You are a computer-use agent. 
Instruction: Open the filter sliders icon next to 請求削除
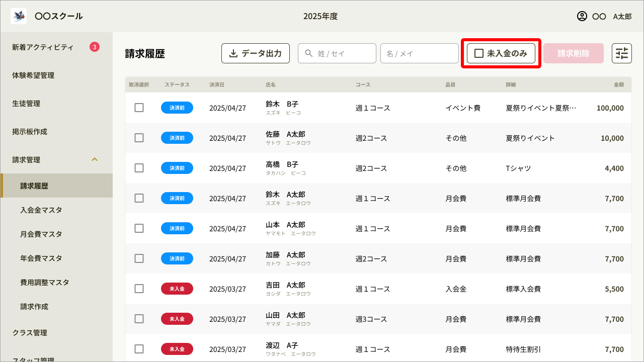622,53
